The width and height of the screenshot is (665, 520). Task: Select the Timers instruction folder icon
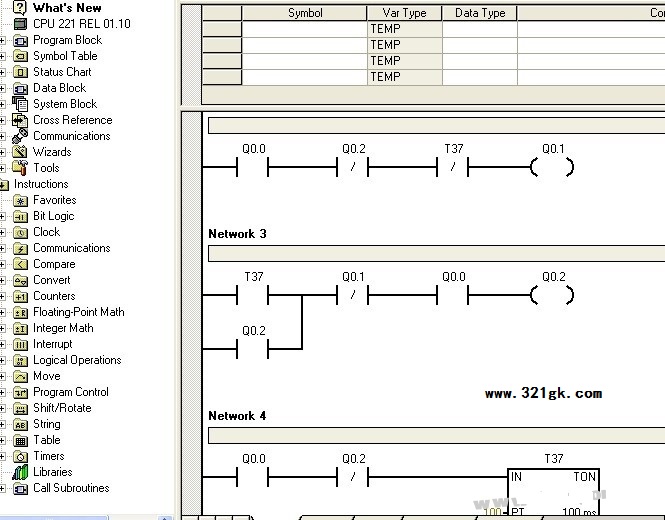(21, 456)
